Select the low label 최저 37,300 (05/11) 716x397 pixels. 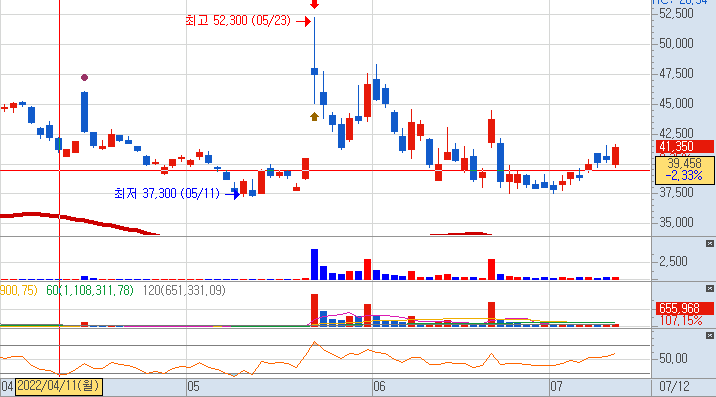point(167,193)
